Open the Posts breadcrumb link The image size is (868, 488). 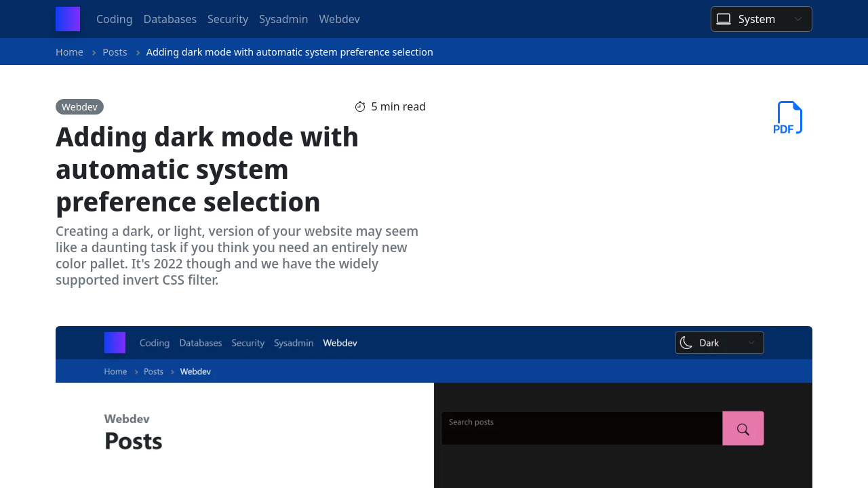(115, 52)
